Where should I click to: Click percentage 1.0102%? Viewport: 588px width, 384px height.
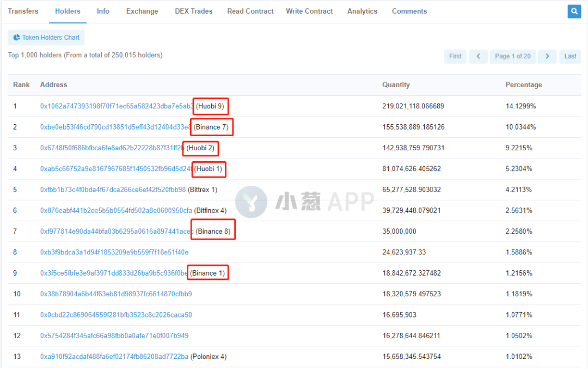[x=519, y=357]
